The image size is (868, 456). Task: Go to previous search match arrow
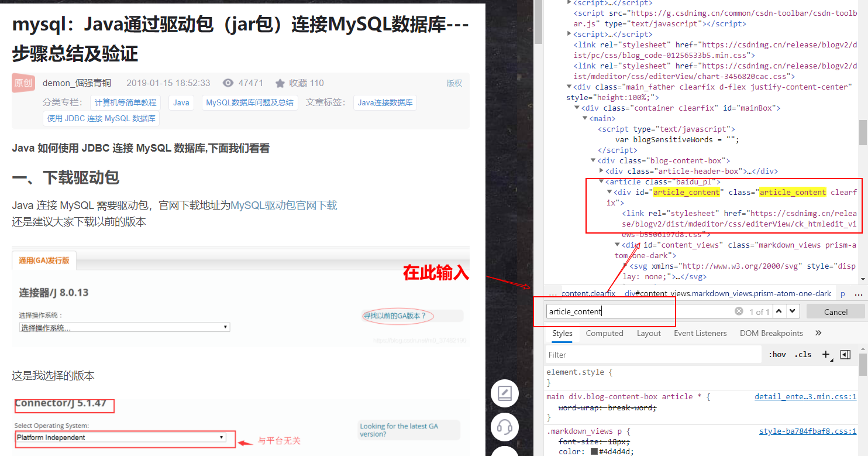tap(780, 311)
